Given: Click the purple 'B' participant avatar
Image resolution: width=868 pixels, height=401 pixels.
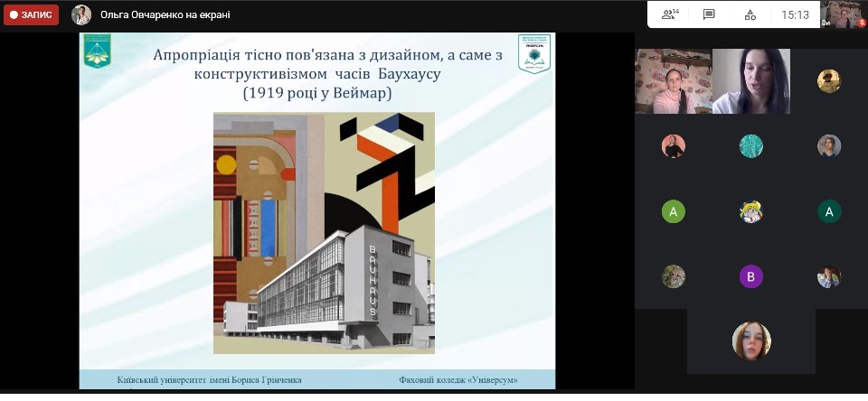Looking at the screenshot, I should [751, 276].
